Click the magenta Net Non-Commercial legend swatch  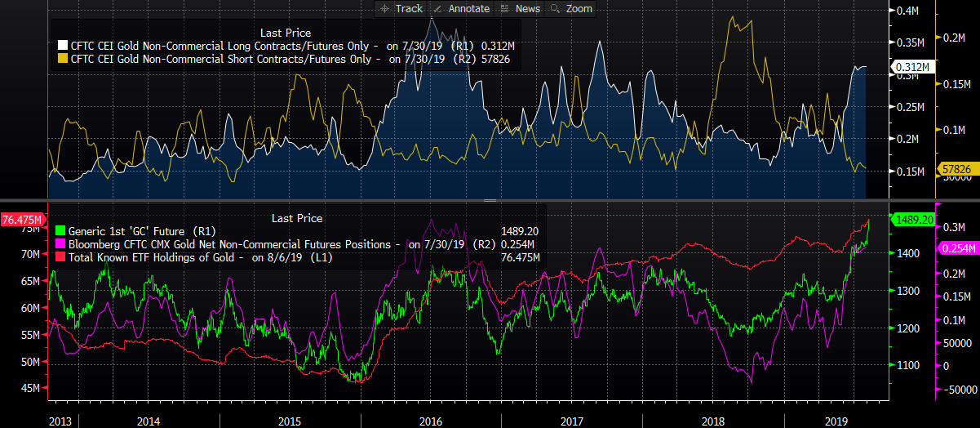59,245
